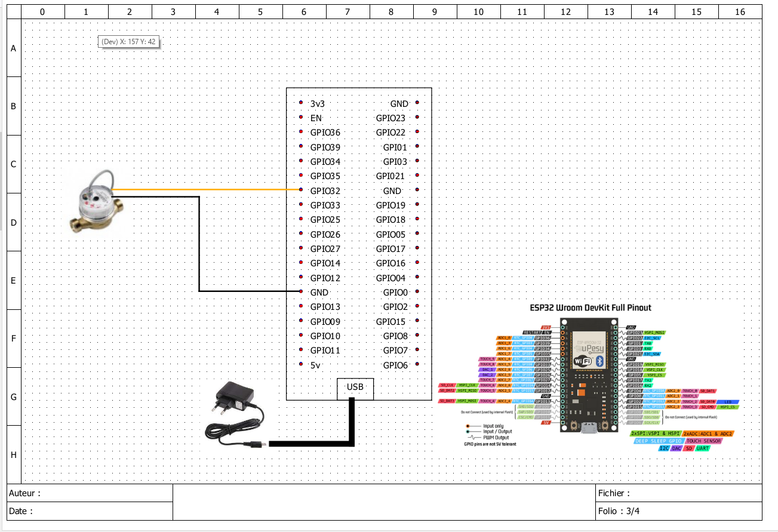Select the GPIO15 pin label
The width and height of the screenshot is (778, 532).
(x=390, y=322)
